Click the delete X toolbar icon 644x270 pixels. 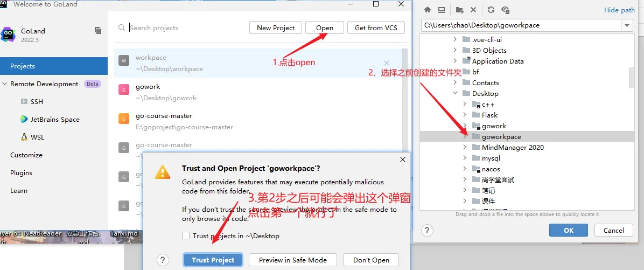click(x=473, y=10)
